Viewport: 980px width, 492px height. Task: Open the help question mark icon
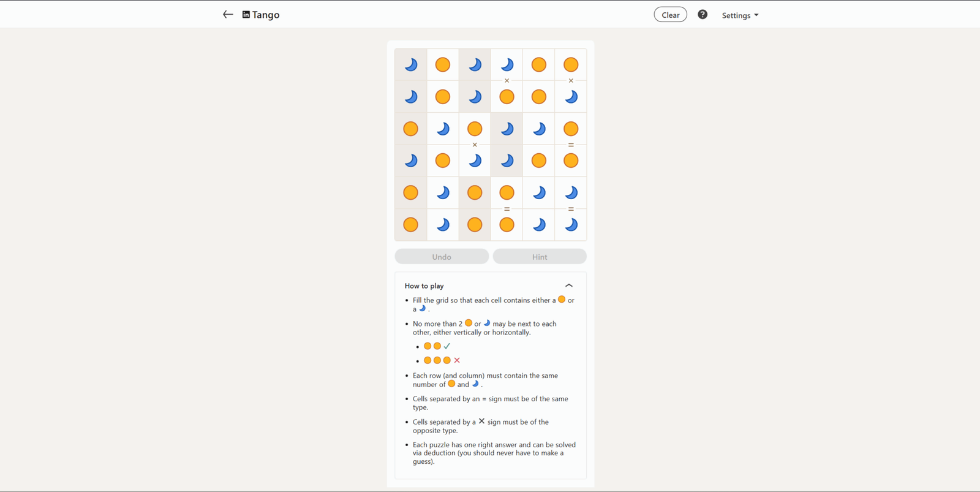[703, 14]
